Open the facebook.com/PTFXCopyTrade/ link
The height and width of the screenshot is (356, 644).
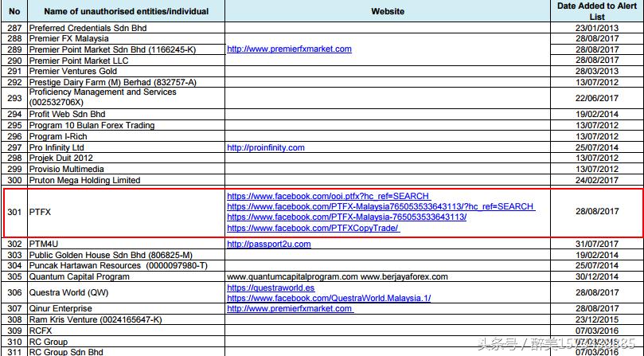[313, 228]
